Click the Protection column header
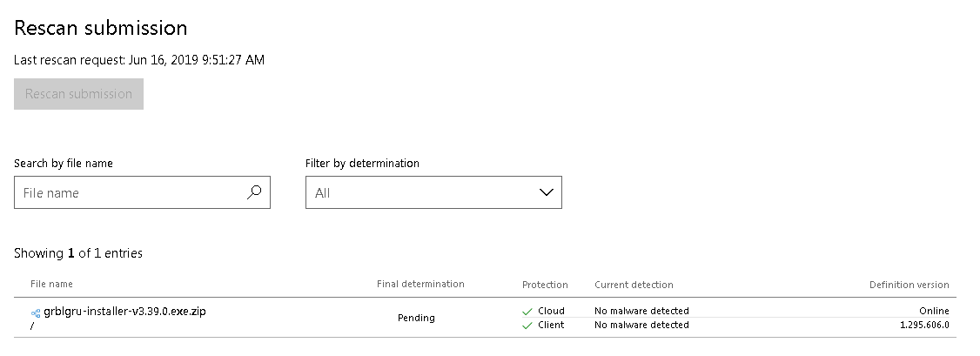This screenshot has width=980, height=356. (545, 285)
